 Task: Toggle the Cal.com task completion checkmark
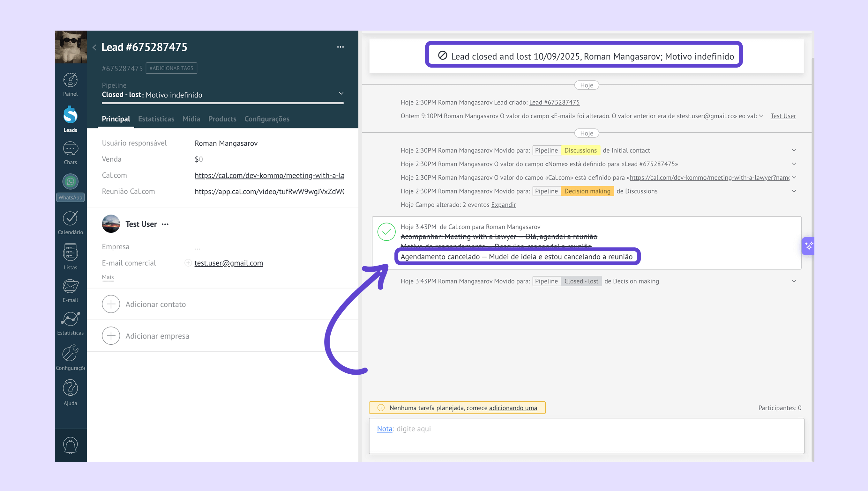pos(386,232)
